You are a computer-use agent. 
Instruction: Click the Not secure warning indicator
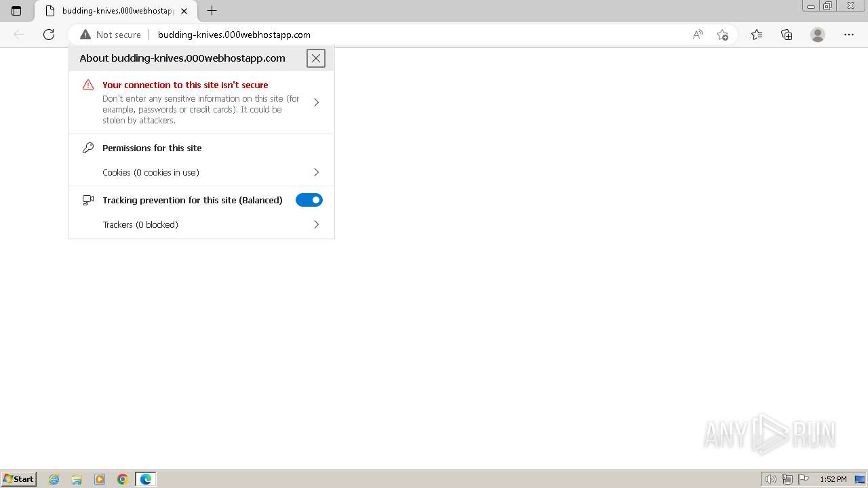click(111, 35)
